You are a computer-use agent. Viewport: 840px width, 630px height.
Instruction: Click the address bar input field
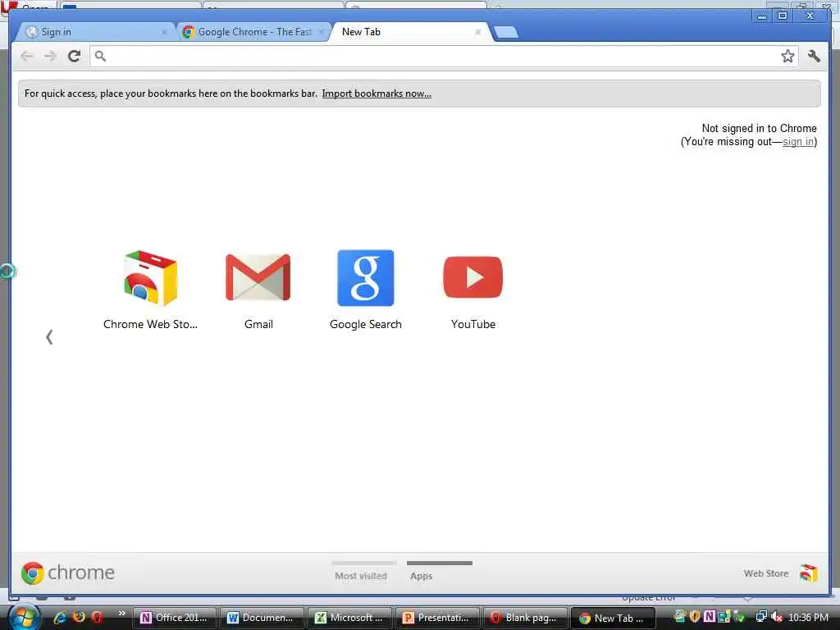click(x=444, y=56)
